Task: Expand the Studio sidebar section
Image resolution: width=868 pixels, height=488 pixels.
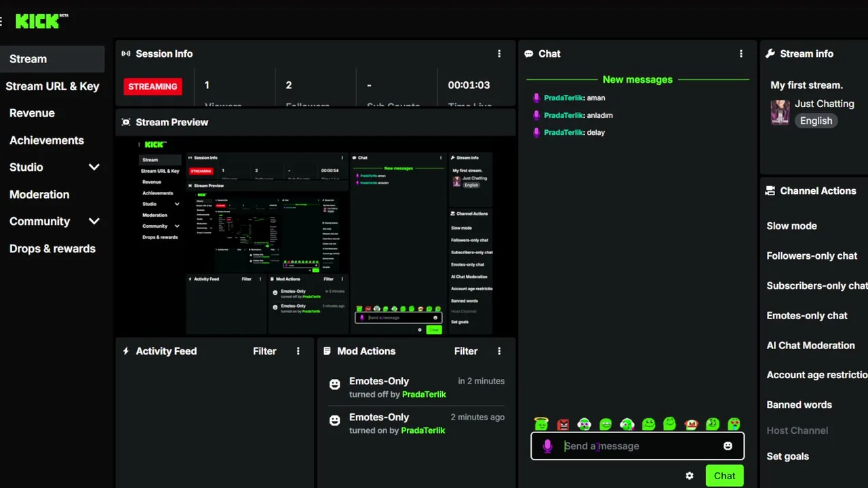Action: [x=94, y=167]
